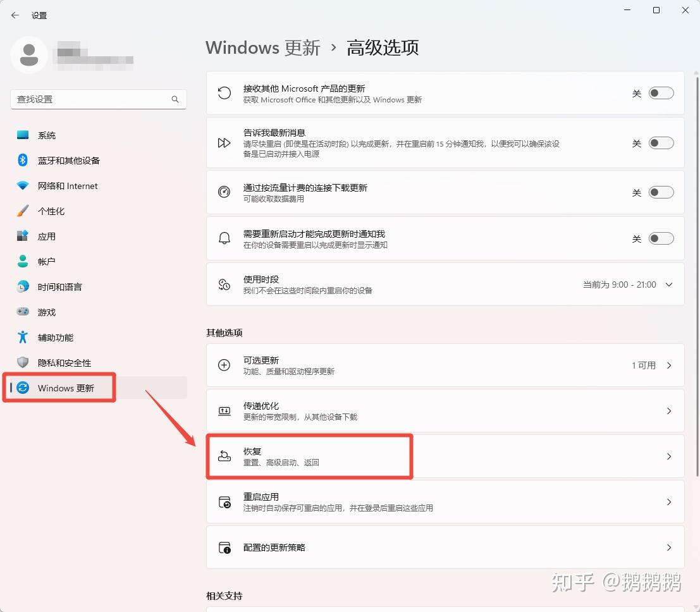Select 游戏 in the sidebar

click(98, 312)
